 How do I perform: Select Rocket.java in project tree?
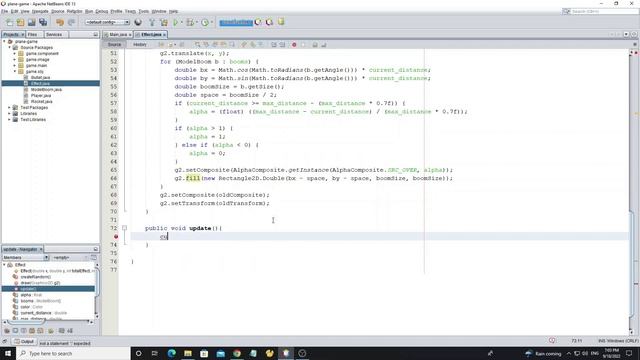point(41,101)
